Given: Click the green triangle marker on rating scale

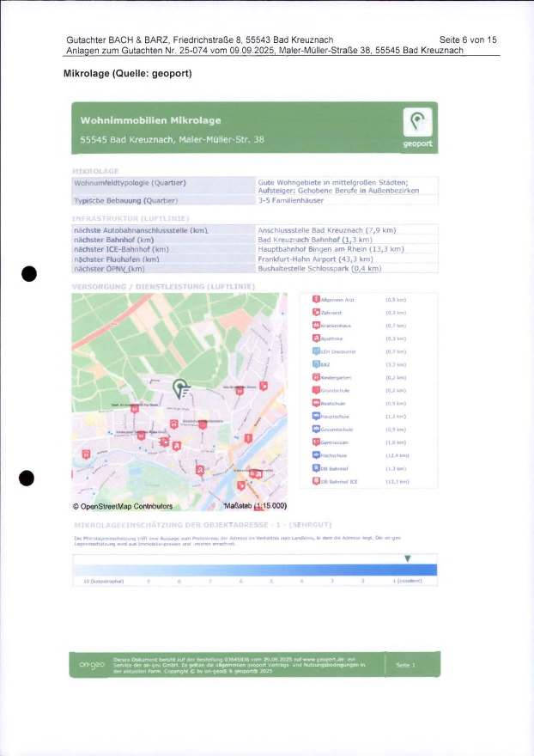Looking at the screenshot, I should pos(408,558).
